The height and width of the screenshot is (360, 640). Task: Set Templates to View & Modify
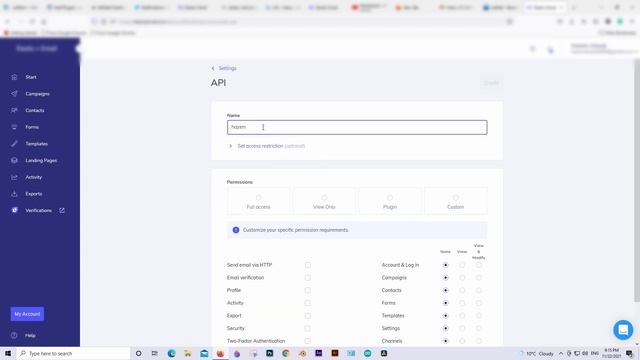point(478,316)
